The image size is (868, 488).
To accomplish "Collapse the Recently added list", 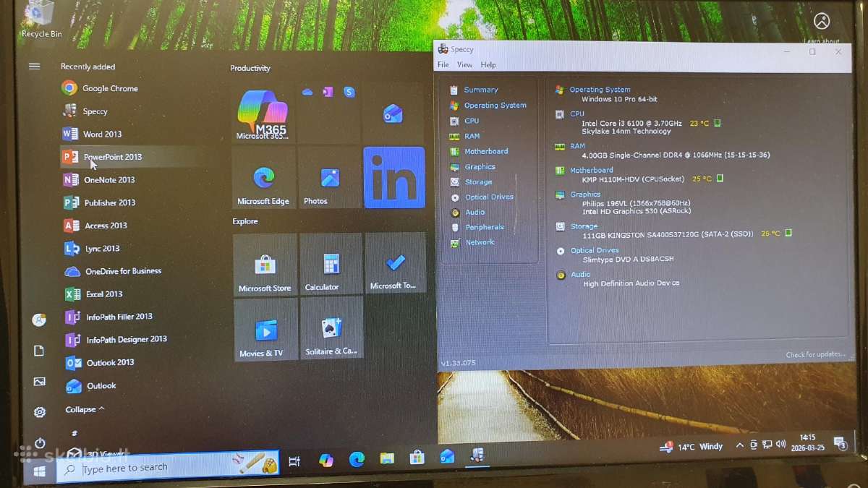I will [85, 409].
